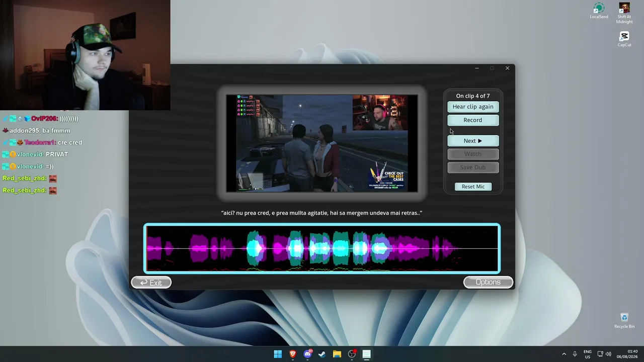Open Discord from the taskbar
The width and height of the screenshot is (644, 362).
coord(307,354)
